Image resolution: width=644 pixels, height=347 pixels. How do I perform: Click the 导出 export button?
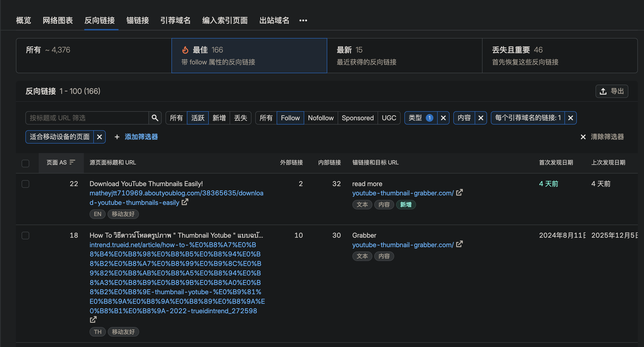click(x=612, y=91)
